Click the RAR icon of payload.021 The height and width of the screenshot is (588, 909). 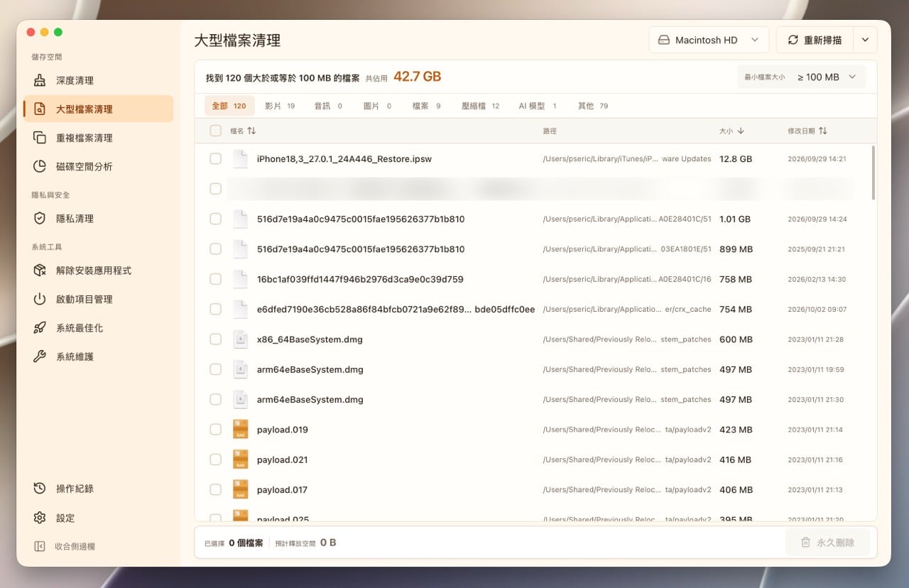[240, 459]
